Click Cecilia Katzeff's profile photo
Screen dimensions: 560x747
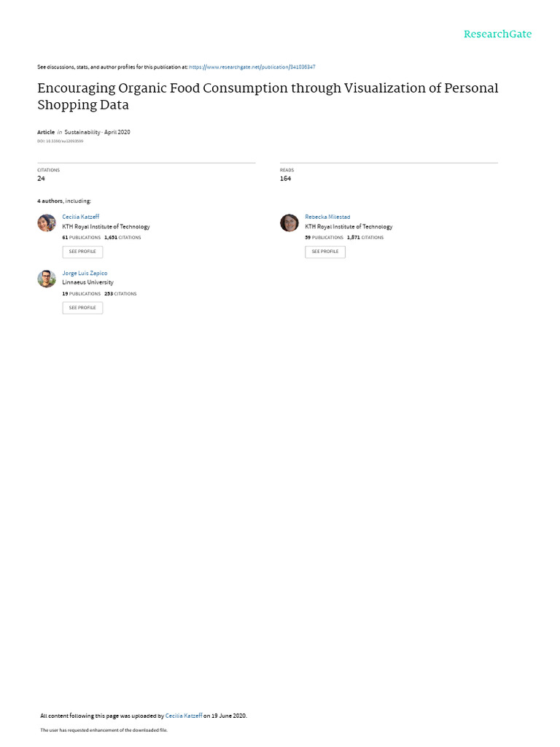click(x=47, y=222)
